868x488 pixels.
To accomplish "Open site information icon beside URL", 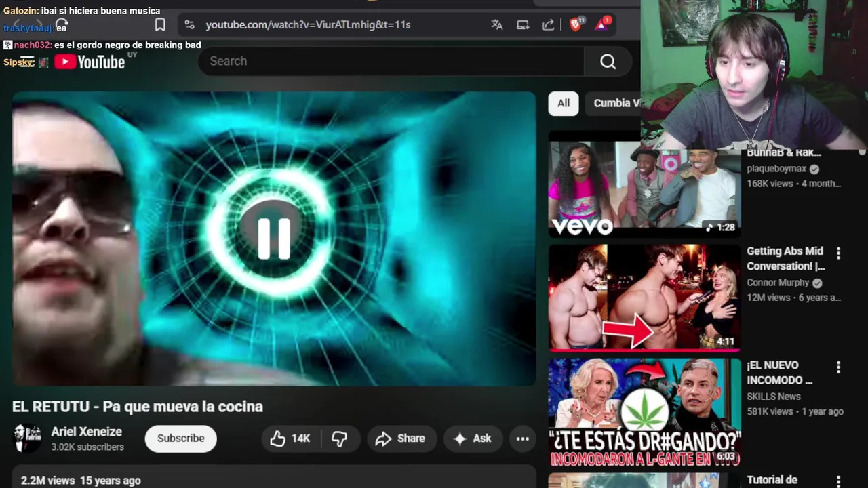I will (190, 25).
